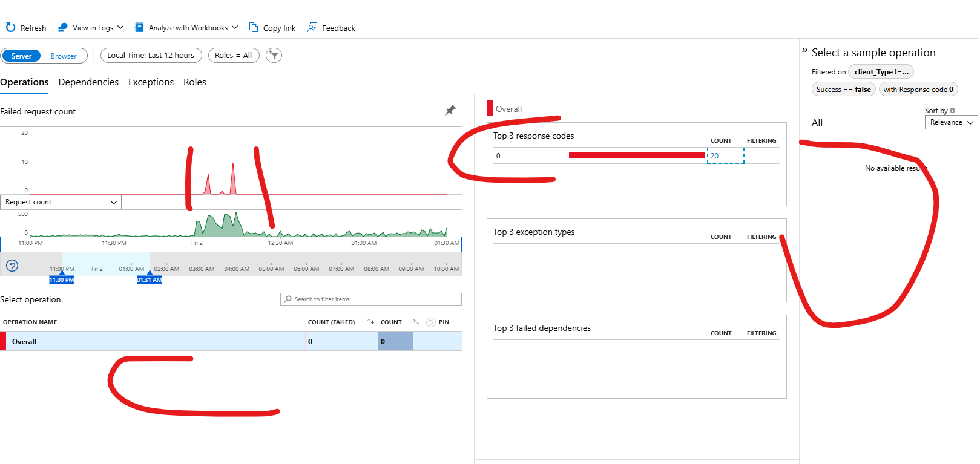Click the reset time range icon

click(12, 265)
